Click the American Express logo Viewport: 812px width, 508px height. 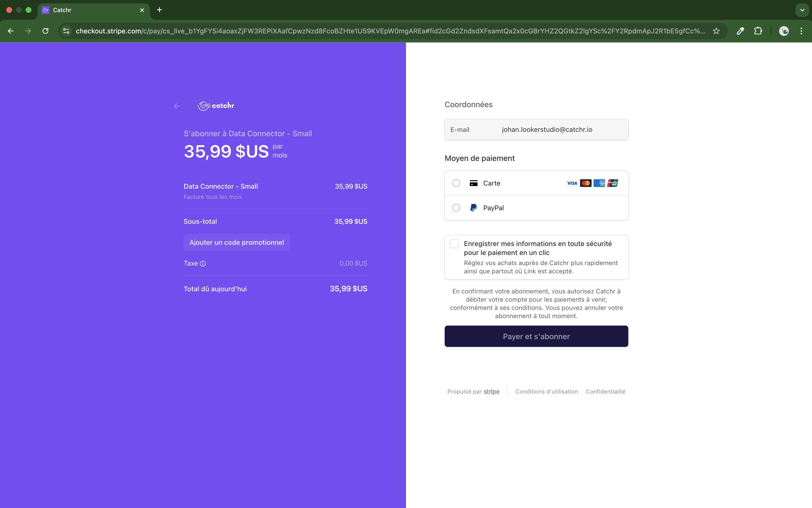pyautogui.click(x=599, y=183)
